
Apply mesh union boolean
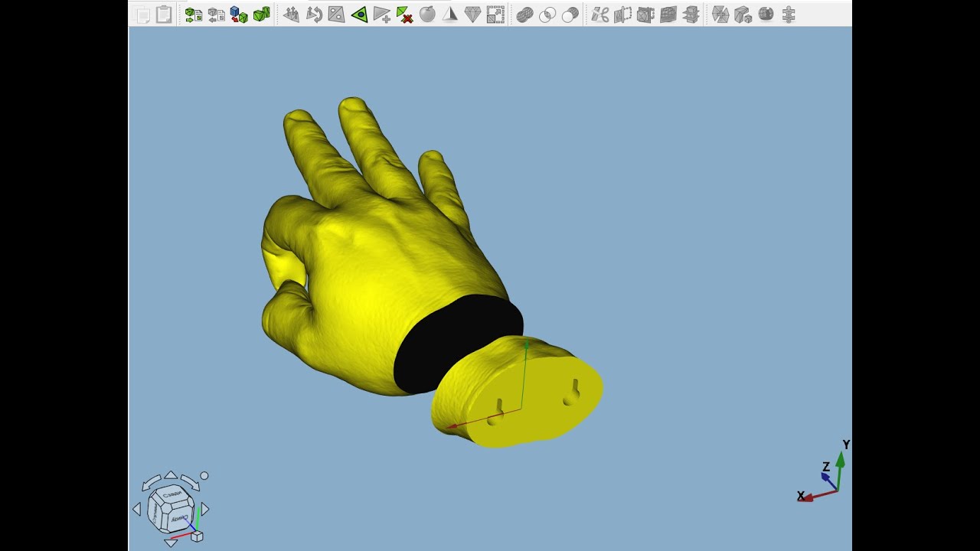tap(524, 15)
